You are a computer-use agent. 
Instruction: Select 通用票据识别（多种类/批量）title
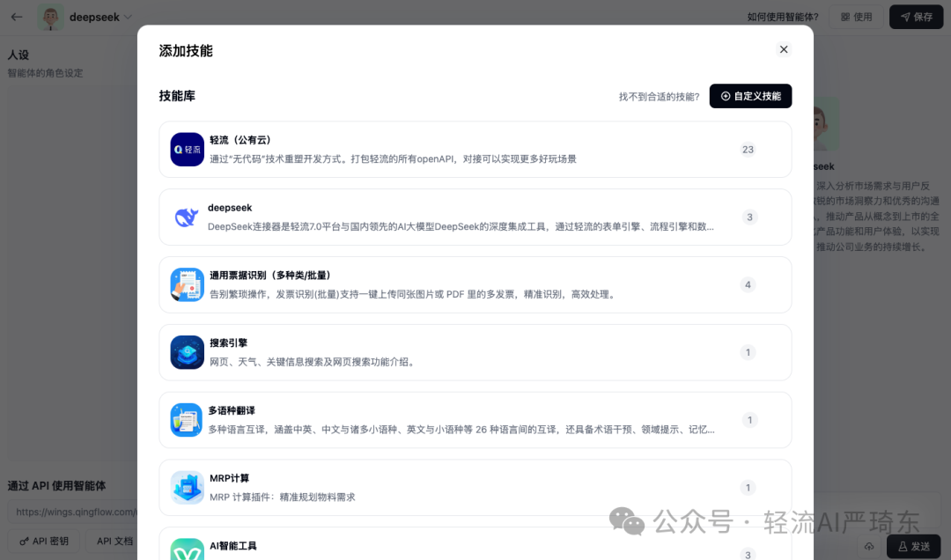coord(270,276)
